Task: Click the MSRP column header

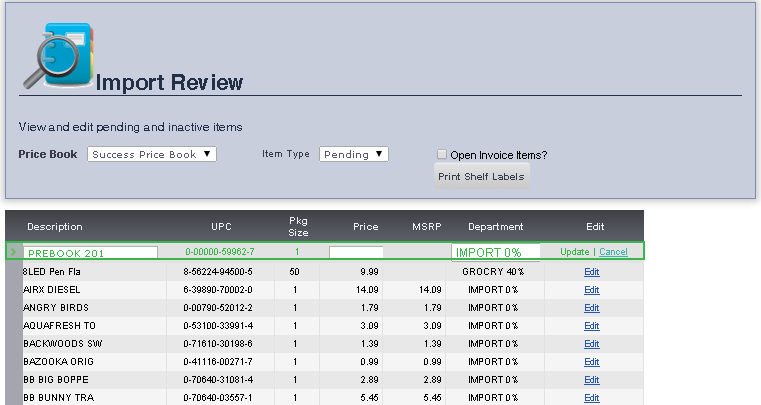Action: (427, 227)
